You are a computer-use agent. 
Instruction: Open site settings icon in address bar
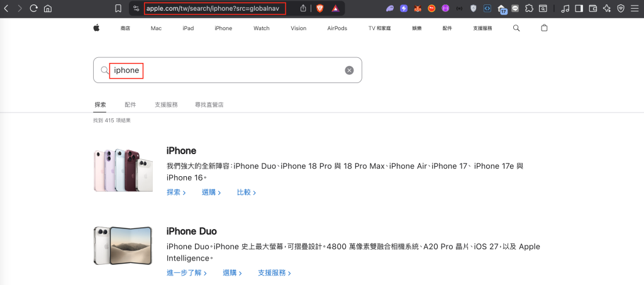coord(136,8)
